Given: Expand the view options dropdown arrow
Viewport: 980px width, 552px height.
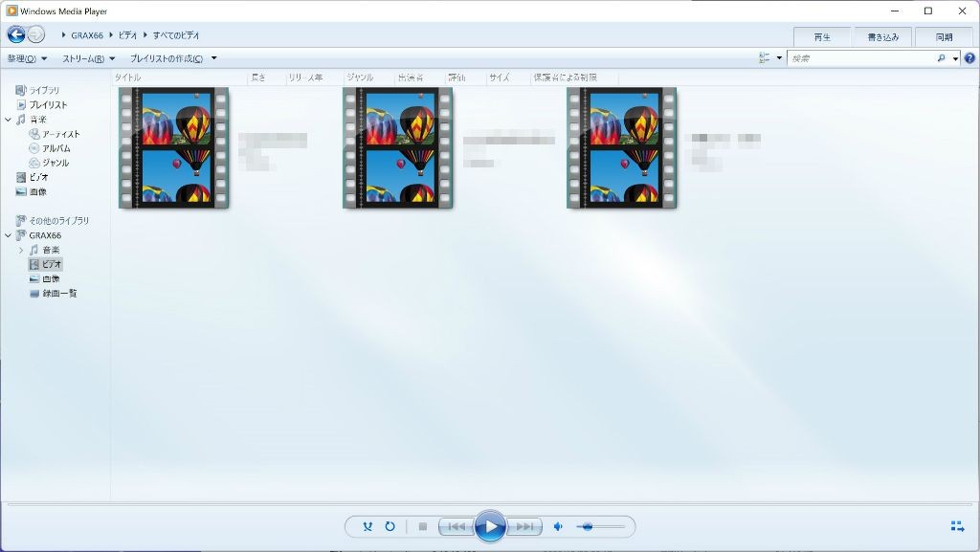Looking at the screenshot, I should 779,58.
